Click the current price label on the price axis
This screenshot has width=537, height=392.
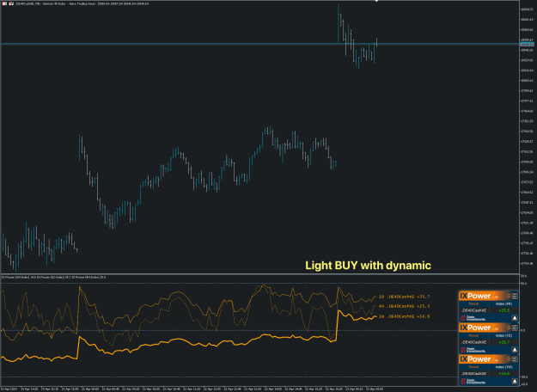tap(527, 44)
